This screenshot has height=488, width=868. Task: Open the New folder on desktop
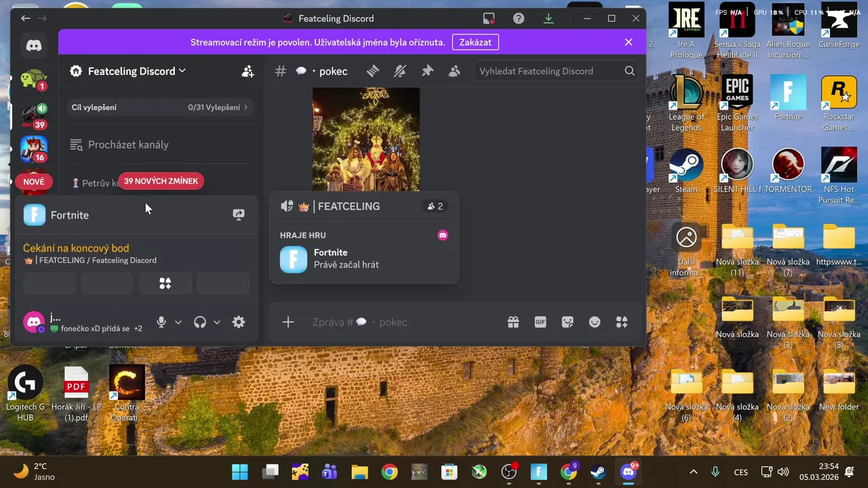pos(839,390)
